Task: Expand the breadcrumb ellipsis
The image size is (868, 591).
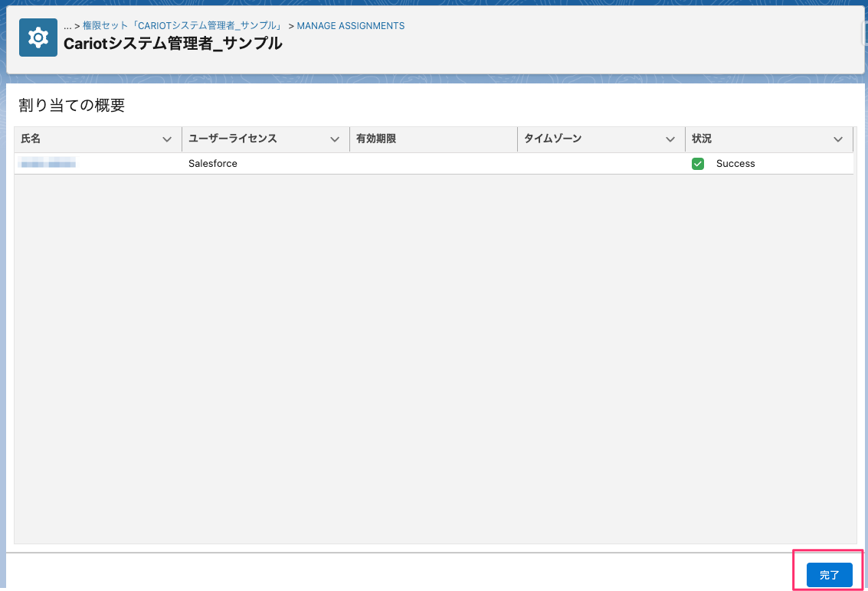Action: point(67,26)
